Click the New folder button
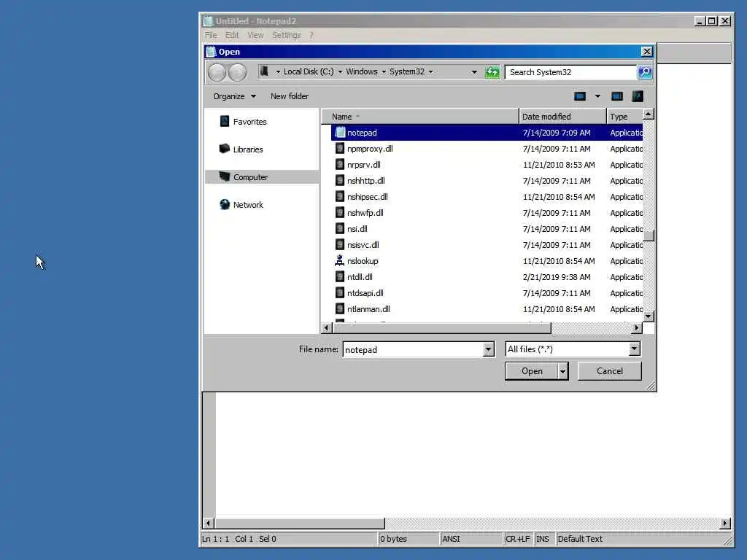This screenshot has width=747, height=560. click(x=290, y=96)
